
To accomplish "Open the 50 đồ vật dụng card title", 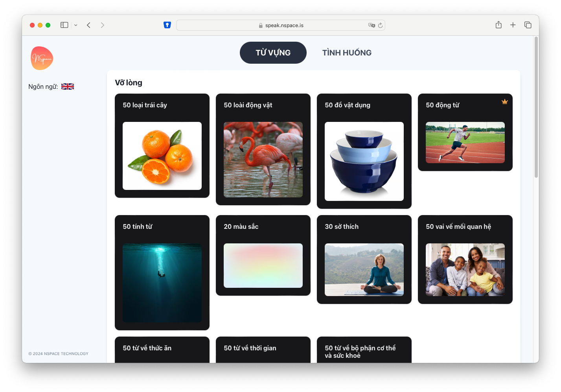I will (x=348, y=105).
